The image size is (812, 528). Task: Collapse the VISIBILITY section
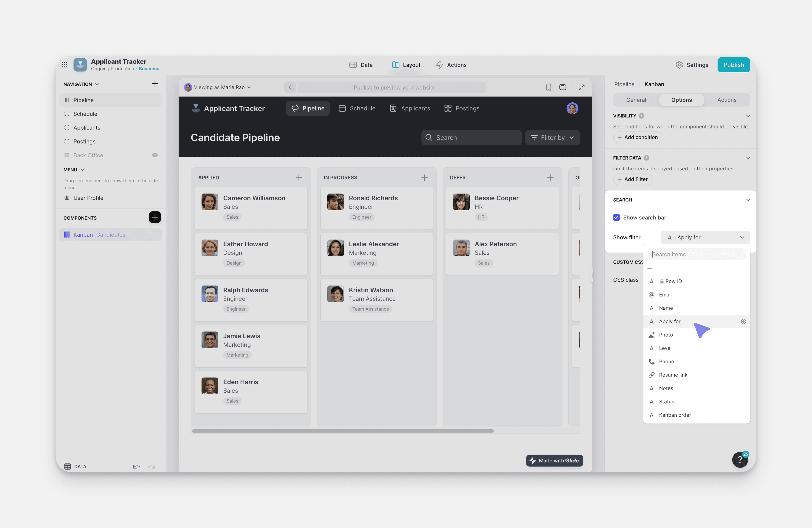click(x=748, y=116)
